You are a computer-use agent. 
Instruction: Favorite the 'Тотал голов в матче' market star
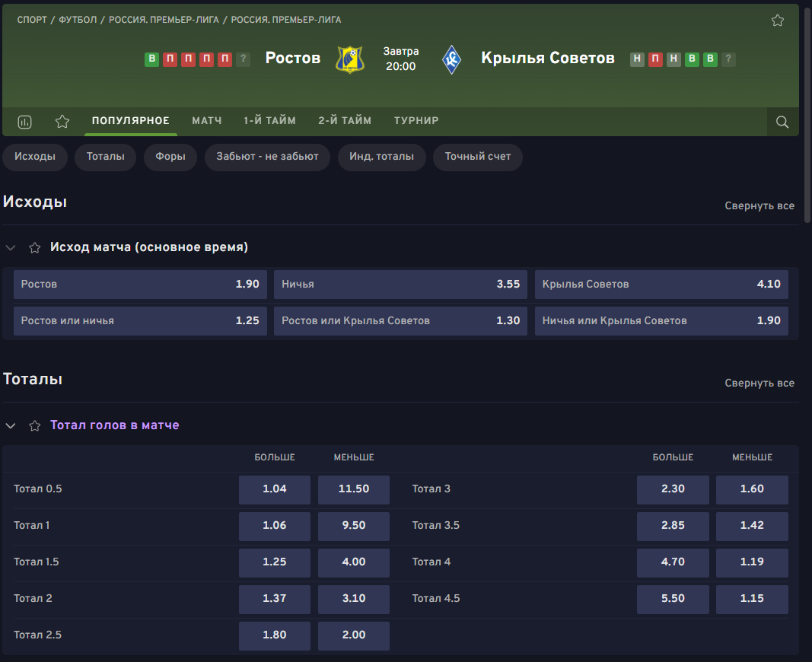(x=35, y=425)
